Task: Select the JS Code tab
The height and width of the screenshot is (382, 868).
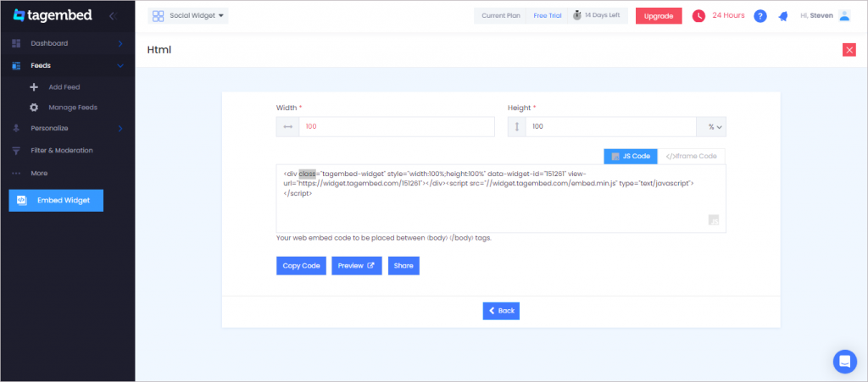Action: pyautogui.click(x=631, y=157)
